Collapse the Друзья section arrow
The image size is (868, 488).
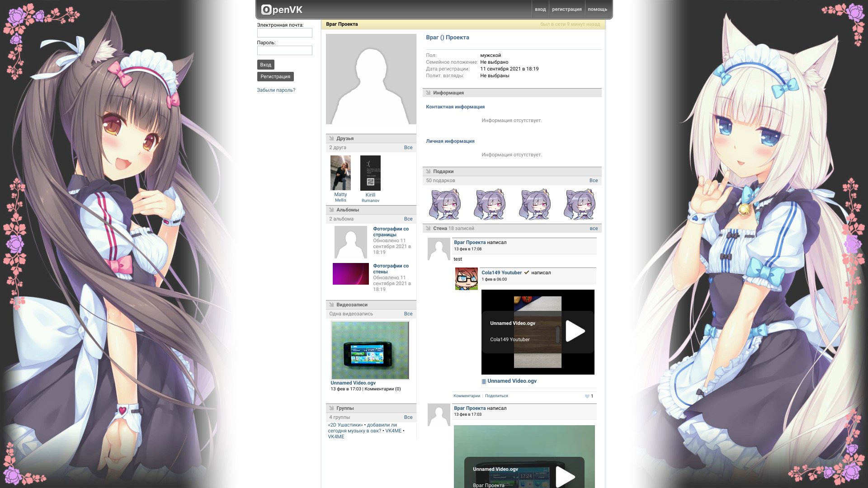pos(331,138)
